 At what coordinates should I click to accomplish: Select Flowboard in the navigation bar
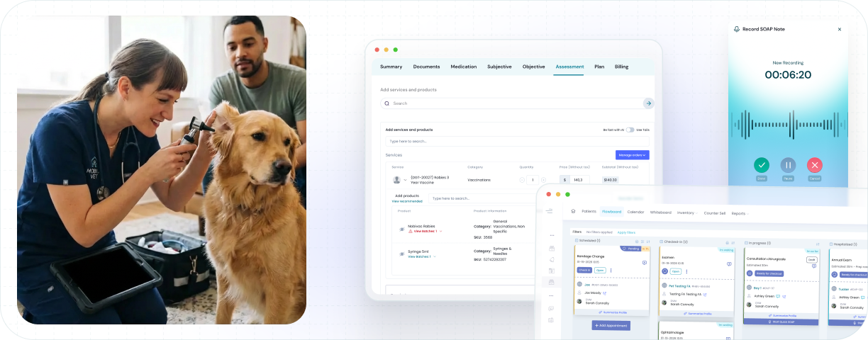[x=612, y=212]
